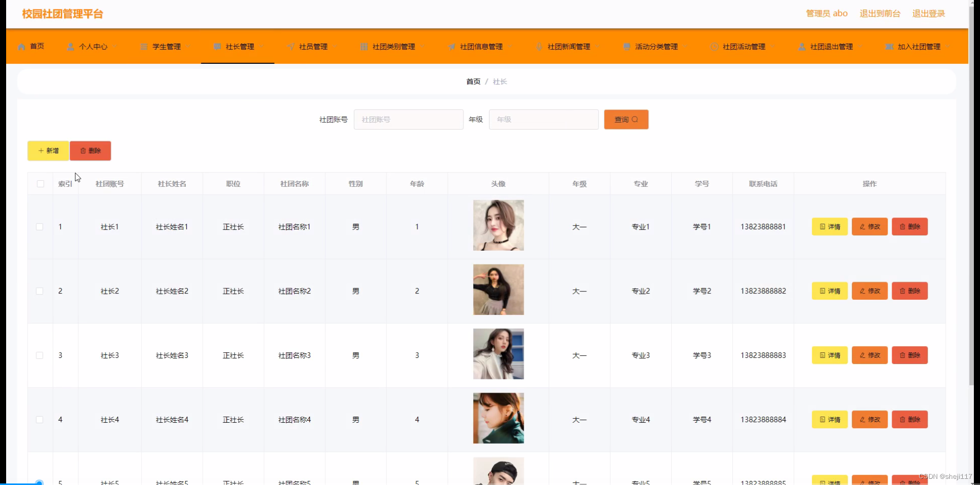This screenshot has height=485, width=980.
Task: Select the 首页 home icon in navbar
Action: coord(21,46)
